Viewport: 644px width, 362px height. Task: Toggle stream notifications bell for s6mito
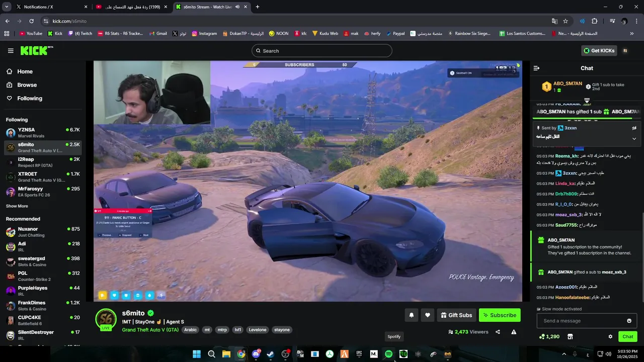[x=412, y=315]
